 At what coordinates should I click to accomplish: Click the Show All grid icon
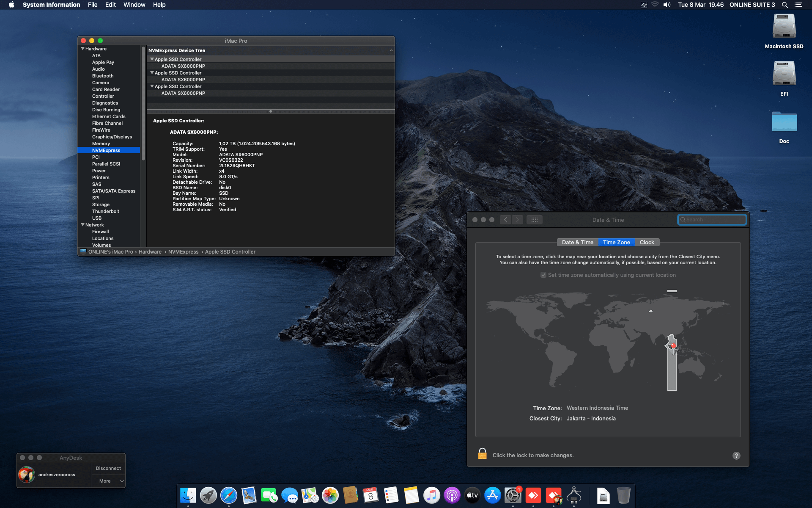point(534,220)
